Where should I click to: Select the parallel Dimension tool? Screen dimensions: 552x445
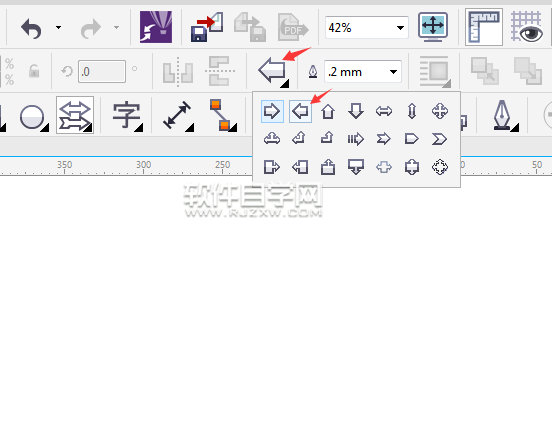pos(178,115)
